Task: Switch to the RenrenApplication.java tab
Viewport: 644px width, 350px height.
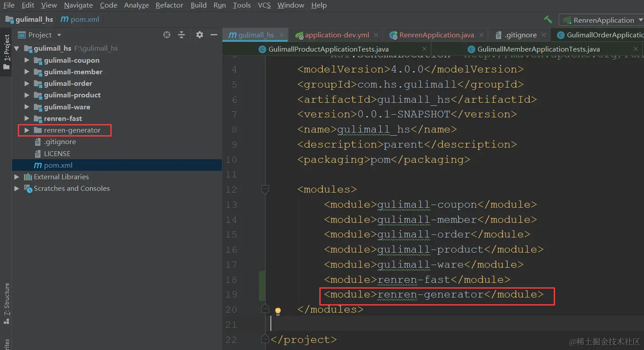Action: pyautogui.click(x=436, y=35)
